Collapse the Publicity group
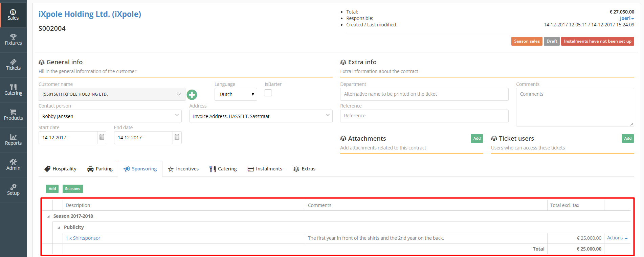The width and height of the screenshot is (644, 257). 59,228
